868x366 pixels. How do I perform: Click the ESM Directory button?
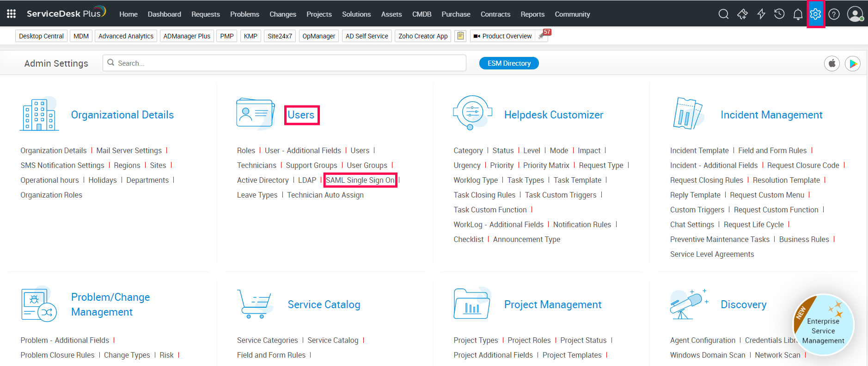click(x=509, y=63)
